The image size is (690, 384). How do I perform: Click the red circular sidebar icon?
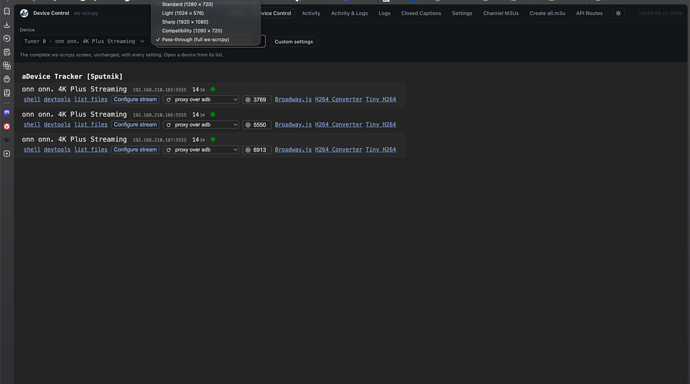(x=7, y=126)
